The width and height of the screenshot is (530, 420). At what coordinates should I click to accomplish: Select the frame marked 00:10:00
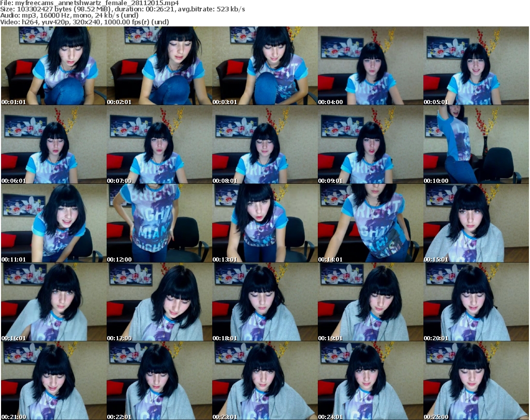(476, 144)
